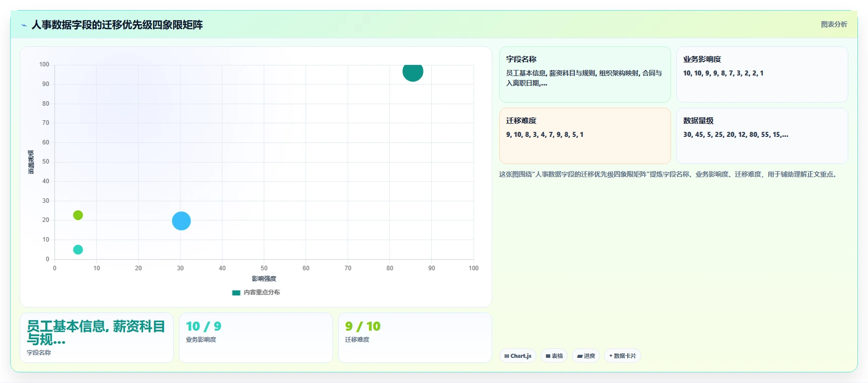
Task: Click the 表格 tag icon
Action: point(548,356)
